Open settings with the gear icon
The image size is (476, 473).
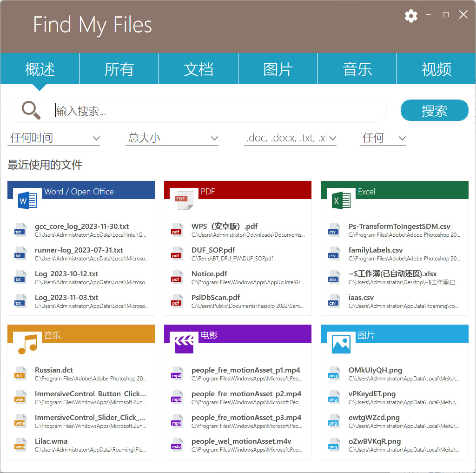coord(411,15)
